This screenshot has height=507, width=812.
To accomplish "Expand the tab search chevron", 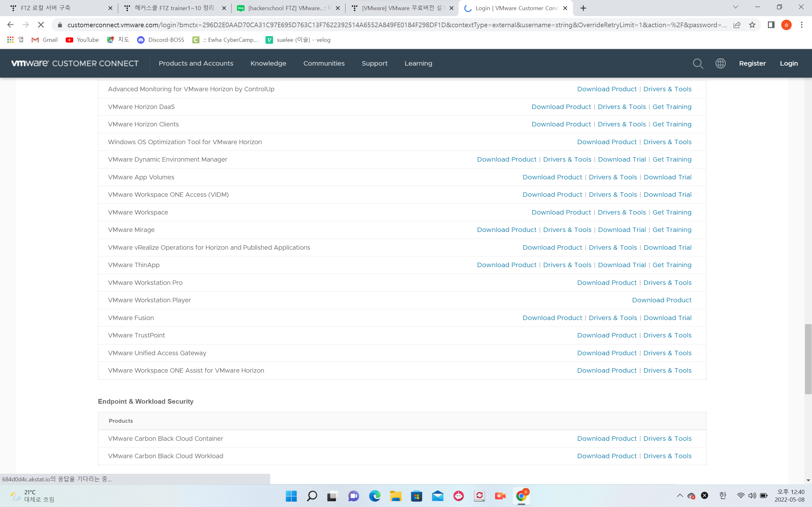I will (x=736, y=7).
